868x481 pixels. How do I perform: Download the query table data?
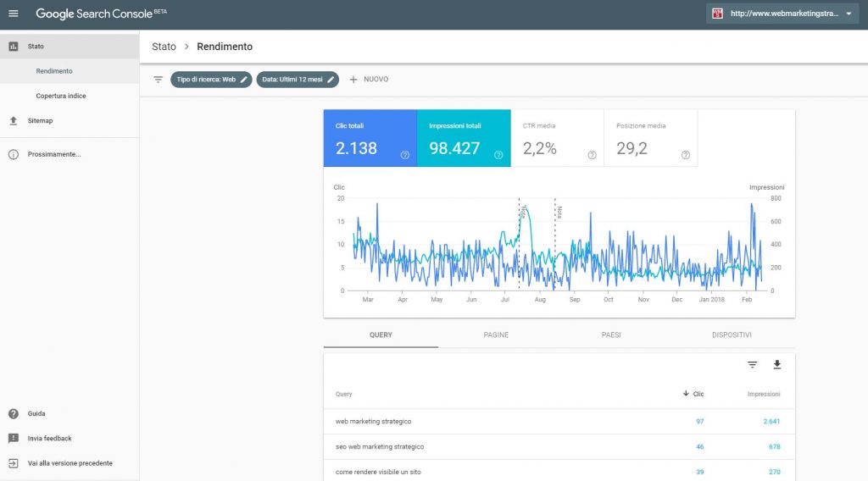click(x=777, y=365)
